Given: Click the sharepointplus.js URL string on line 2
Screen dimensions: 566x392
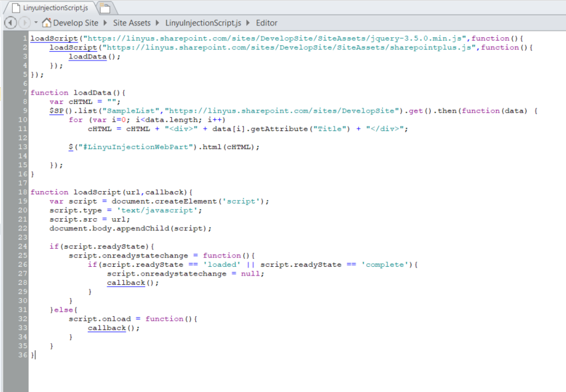Looking at the screenshot, I should [289, 47].
